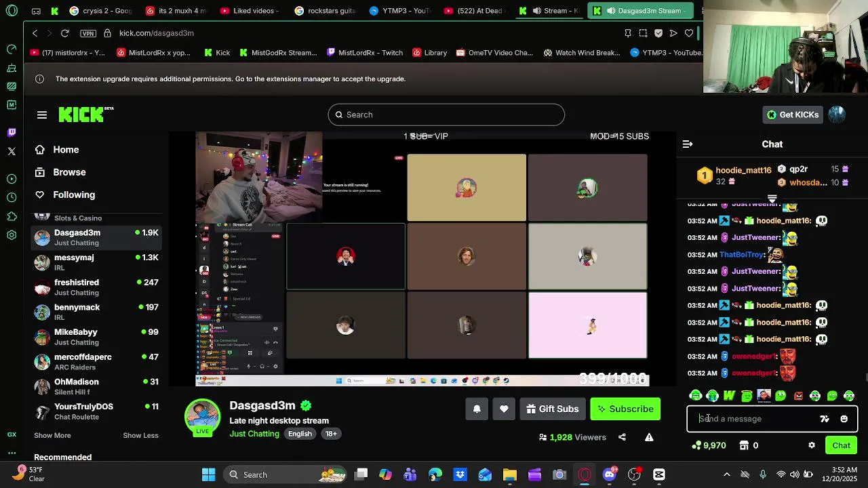Image resolution: width=868 pixels, height=488 pixels.
Task: Open YoursTrulyDOS channel in sidebar
Action: (x=96, y=411)
